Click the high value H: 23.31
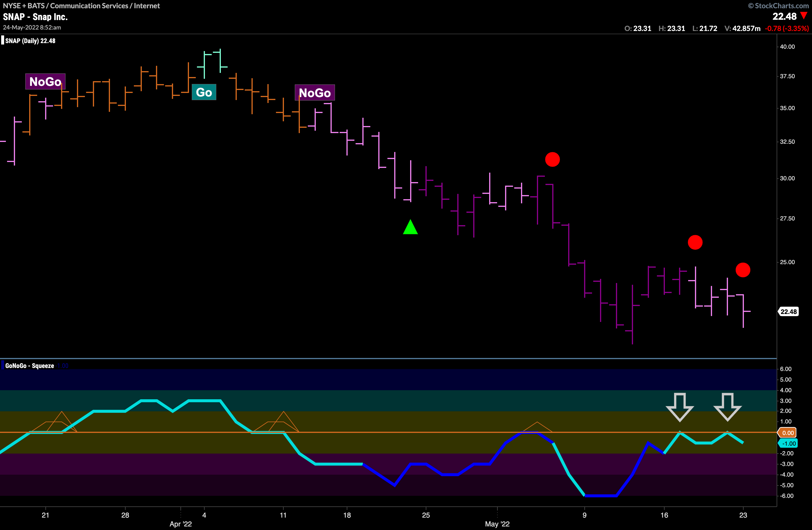 [671, 28]
